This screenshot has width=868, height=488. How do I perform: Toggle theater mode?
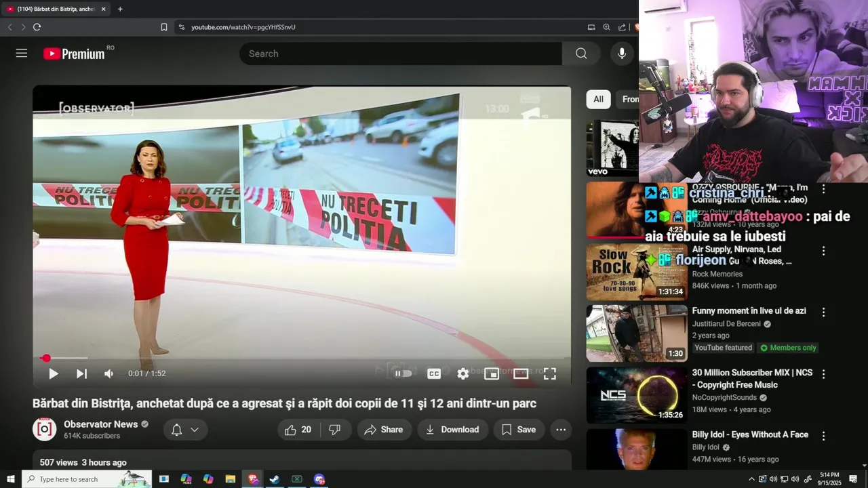pyautogui.click(x=521, y=373)
